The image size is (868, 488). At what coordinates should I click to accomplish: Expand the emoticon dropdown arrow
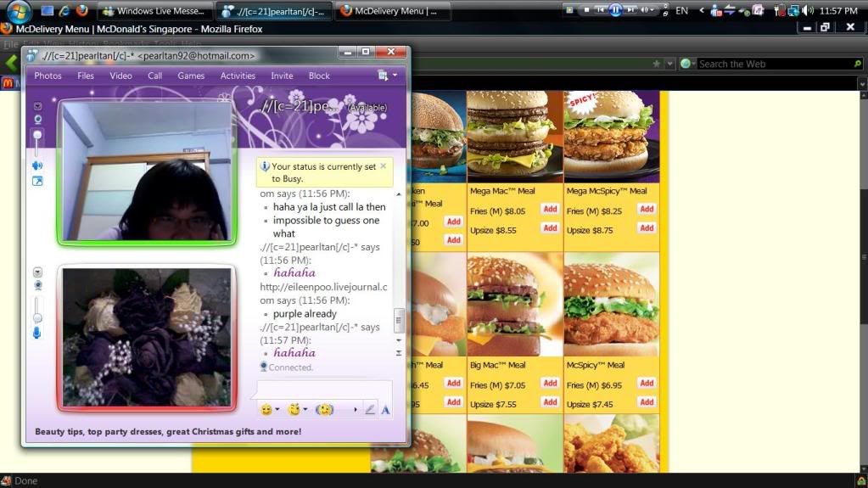point(277,409)
